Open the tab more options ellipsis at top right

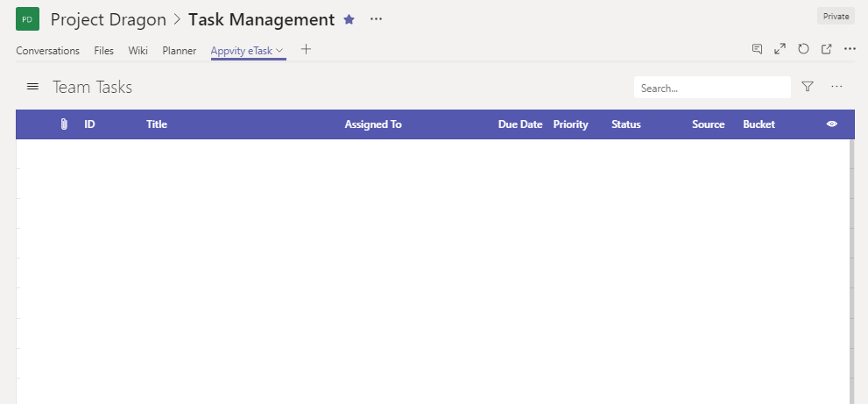850,49
